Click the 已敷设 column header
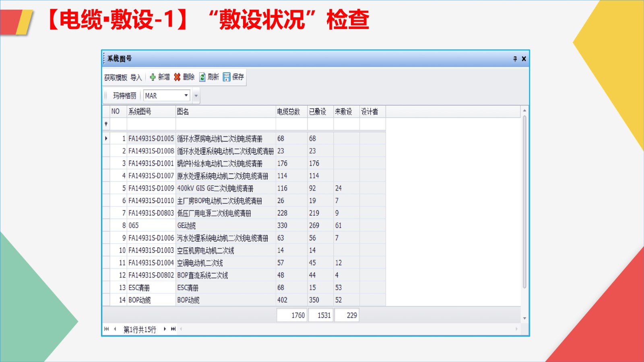This screenshot has width=644, height=362. 318,111
